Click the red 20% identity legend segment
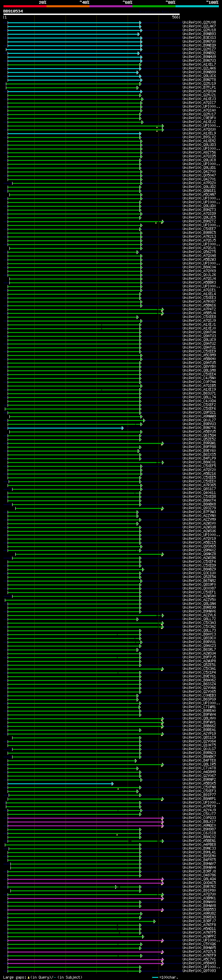 coord(25,6)
